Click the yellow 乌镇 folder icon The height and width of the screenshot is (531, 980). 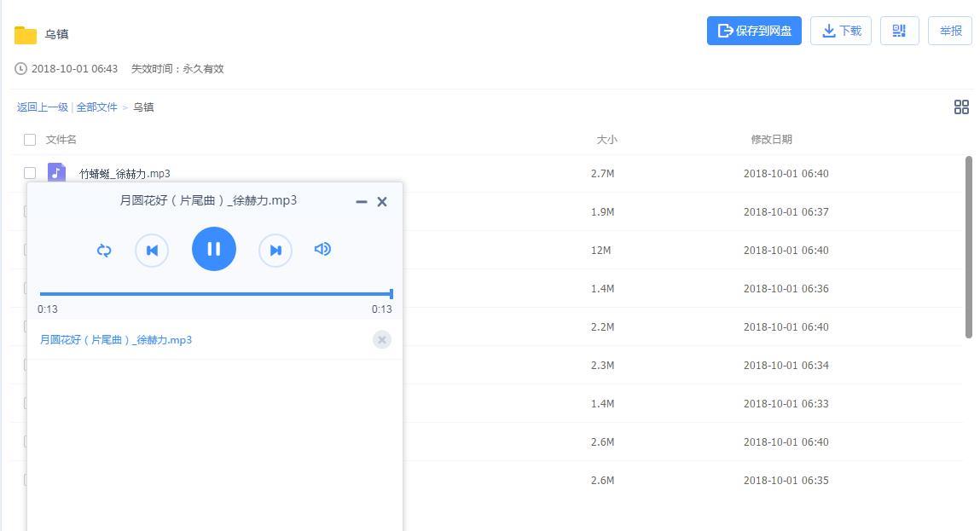coord(26,35)
